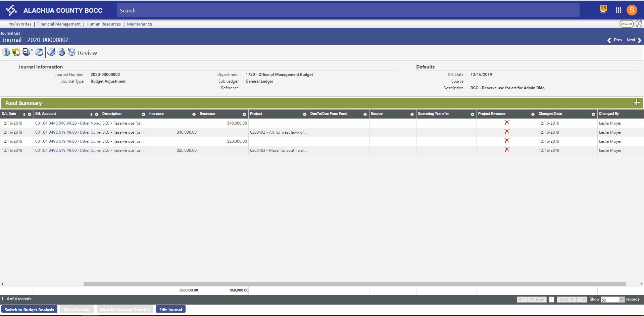644x316 pixels.
Task: Click the horizontal scrollbar under the grid
Action: [354, 284]
